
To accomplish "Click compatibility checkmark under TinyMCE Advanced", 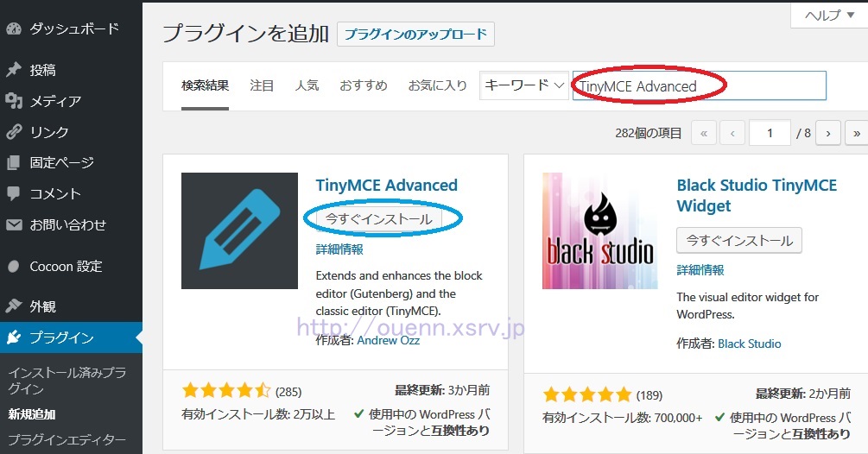I will (358, 413).
